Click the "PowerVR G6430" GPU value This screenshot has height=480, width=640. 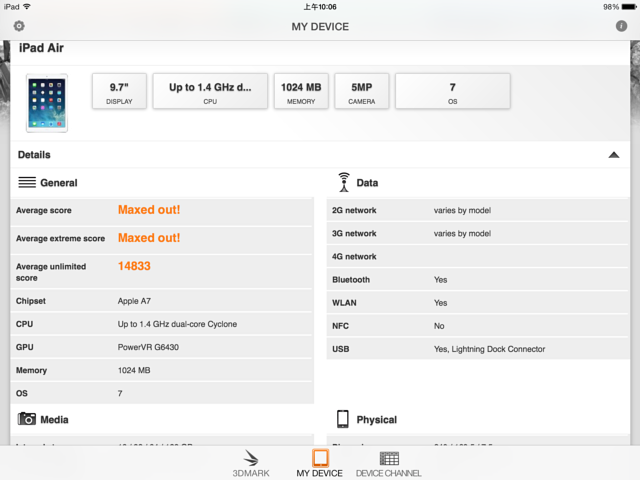point(148,347)
